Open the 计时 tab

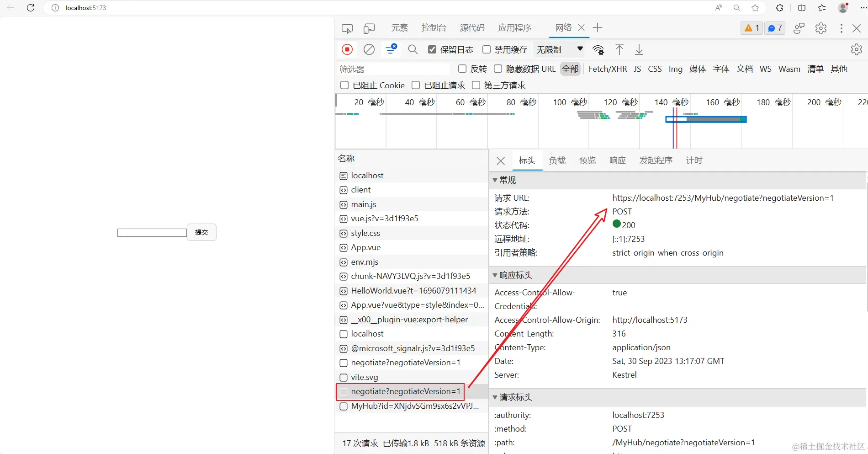[x=694, y=160]
